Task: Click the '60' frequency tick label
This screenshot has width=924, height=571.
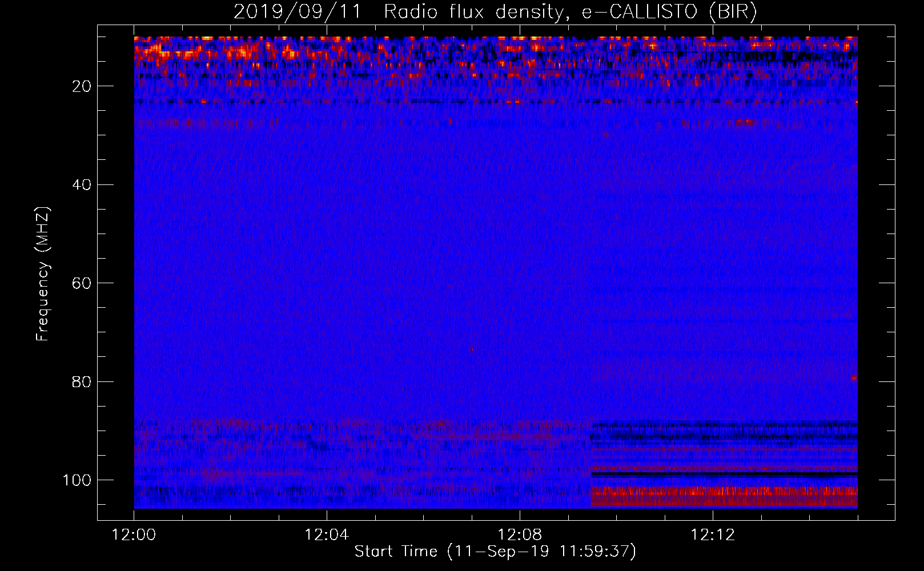Action: click(x=82, y=283)
